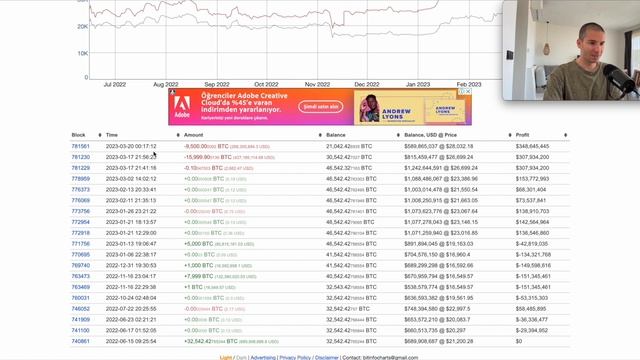Open block 770695 link
The image size is (640, 360).
pyautogui.click(x=80, y=255)
